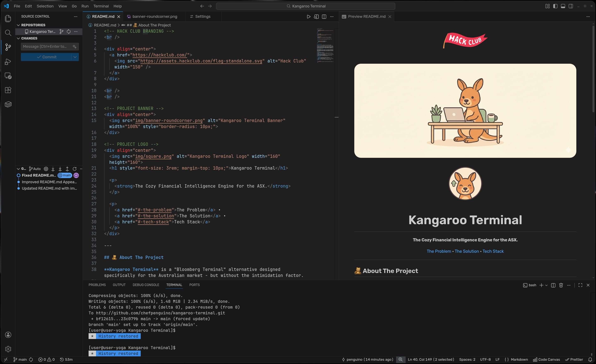
Task: Open the Terminal menu
Action: [101, 6]
